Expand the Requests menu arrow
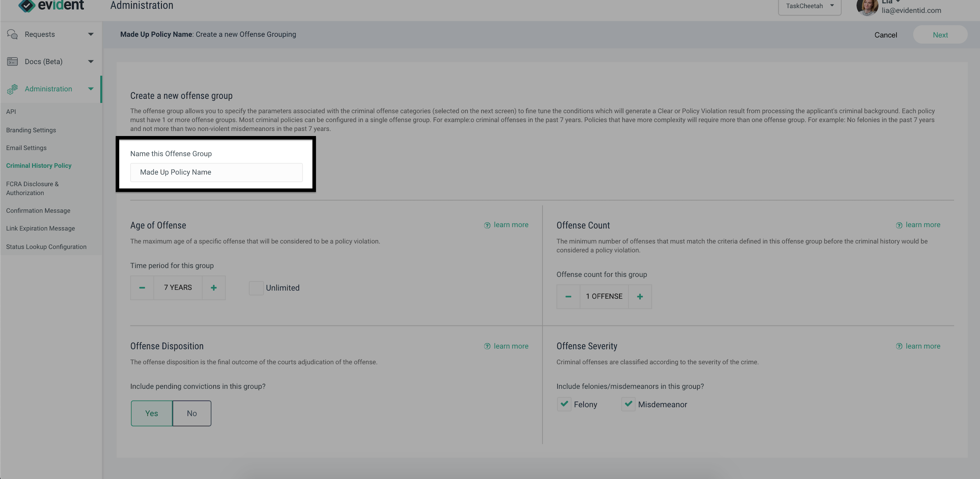 [x=91, y=34]
